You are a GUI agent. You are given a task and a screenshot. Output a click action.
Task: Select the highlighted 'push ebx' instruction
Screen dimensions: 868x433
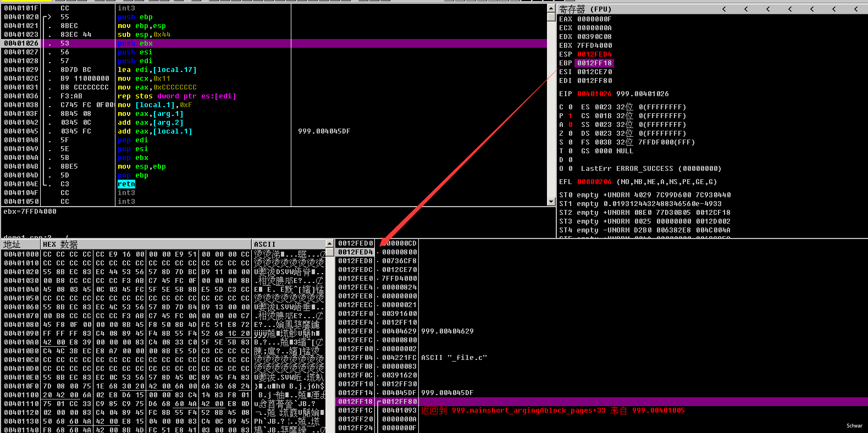click(x=135, y=43)
